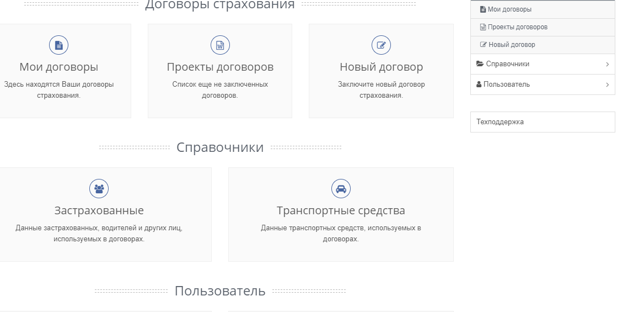This screenshot has width=644, height=312.
Task: Open the Пользователь sidebar menu item
Action: click(x=543, y=85)
